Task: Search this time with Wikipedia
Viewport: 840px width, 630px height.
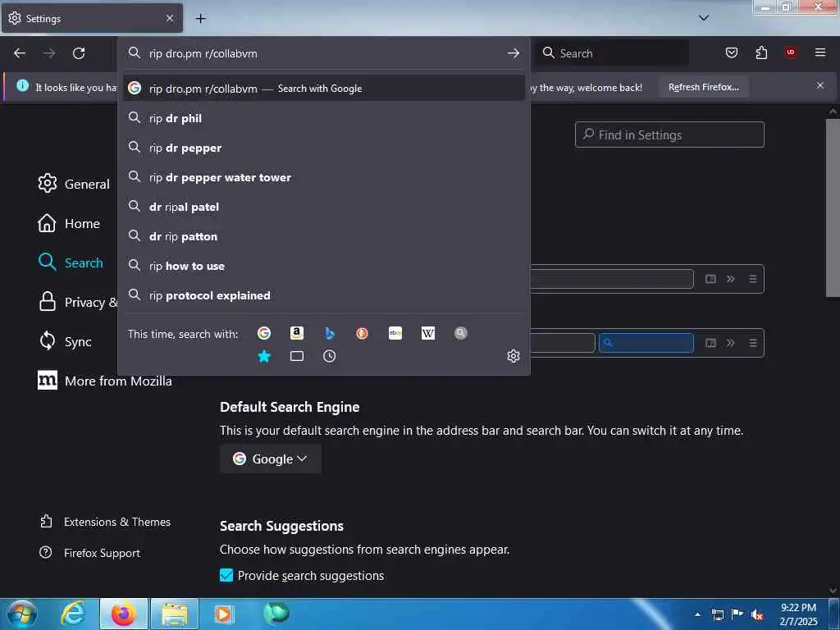Action: click(x=428, y=333)
